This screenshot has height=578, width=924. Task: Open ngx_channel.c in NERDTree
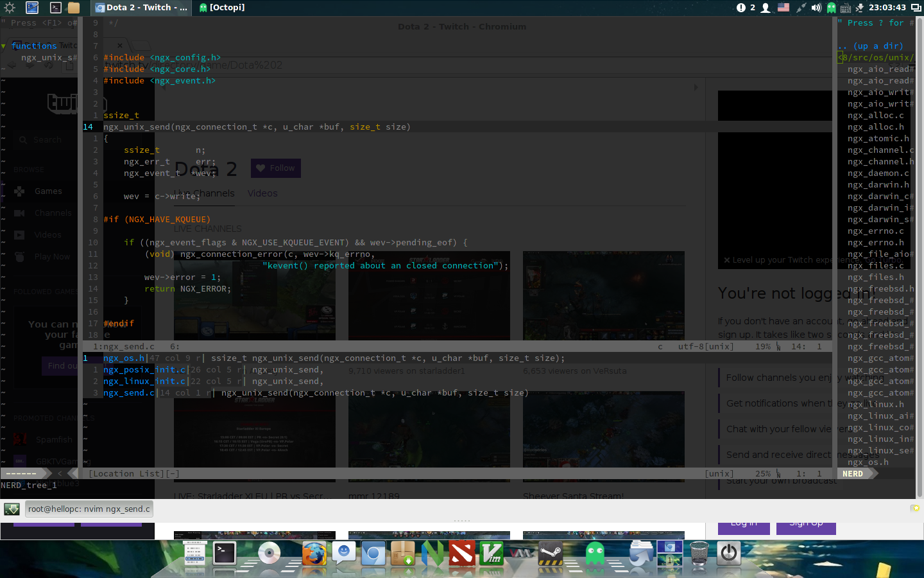click(880, 150)
